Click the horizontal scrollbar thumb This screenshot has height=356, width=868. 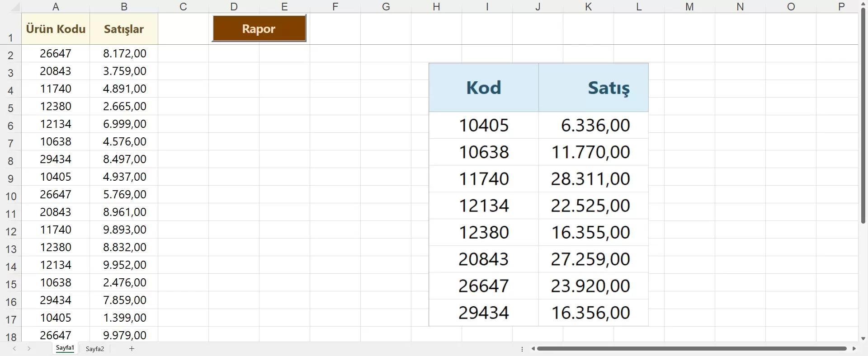pos(692,349)
